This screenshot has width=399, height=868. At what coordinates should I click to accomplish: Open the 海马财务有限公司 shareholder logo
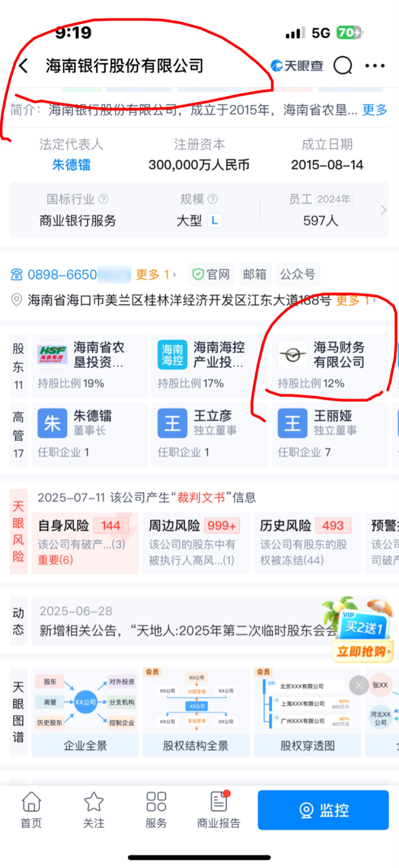click(x=292, y=355)
